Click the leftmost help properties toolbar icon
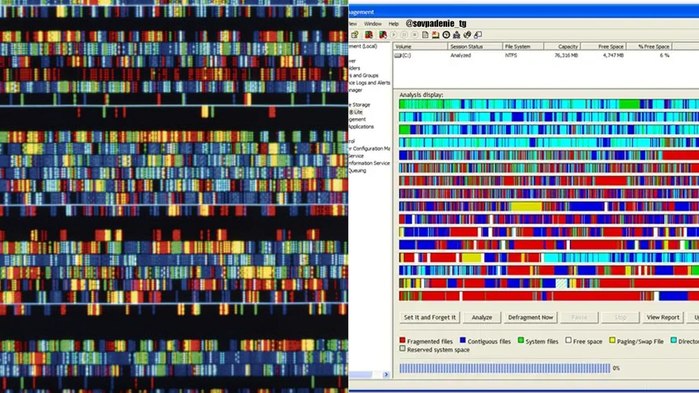This screenshot has height=393, width=699. [x=355, y=35]
